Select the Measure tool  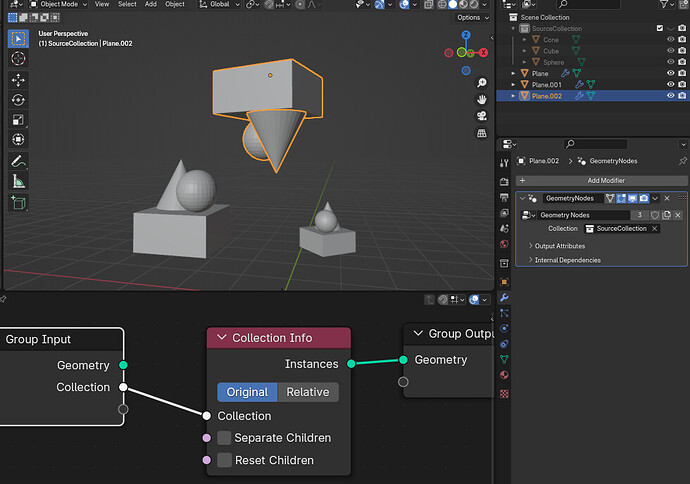pyautogui.click(x=18, y=181)
